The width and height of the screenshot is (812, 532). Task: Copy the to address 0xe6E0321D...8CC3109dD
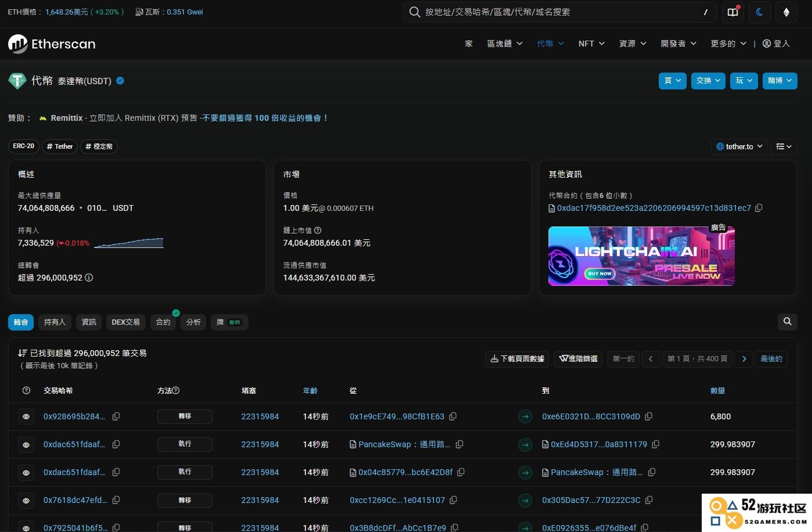(x=649, y=416)
